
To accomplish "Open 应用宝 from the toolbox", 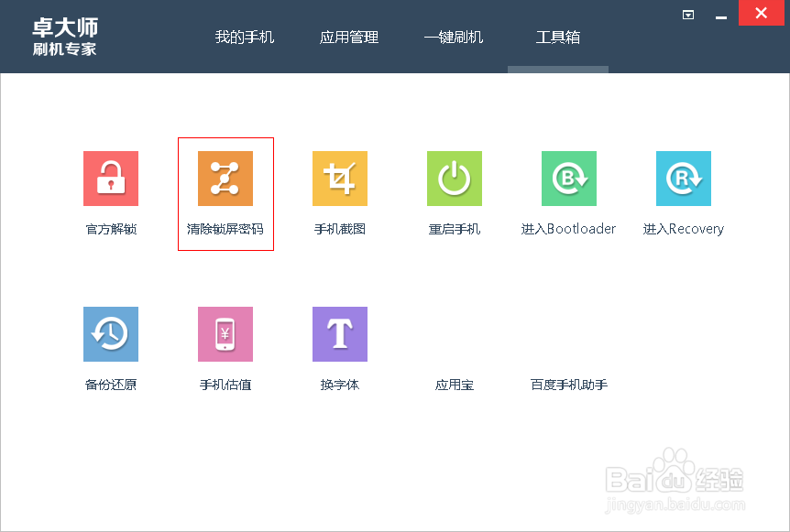I will (455, 385).
